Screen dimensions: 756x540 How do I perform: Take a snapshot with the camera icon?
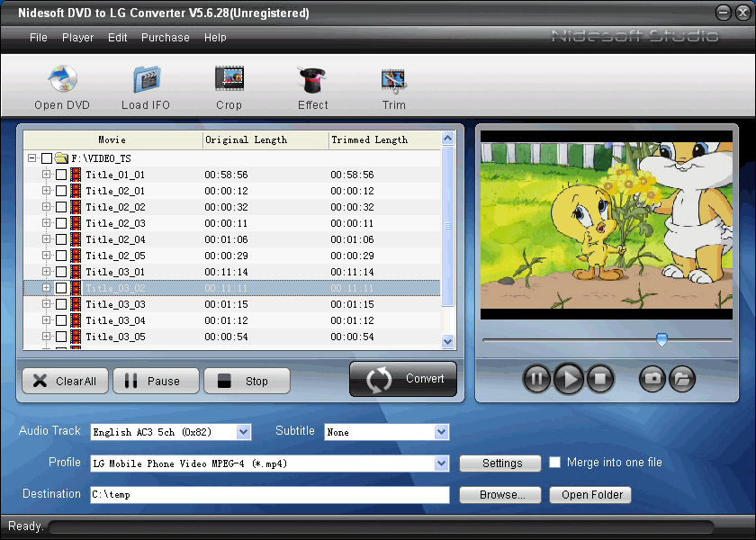(652, 379)
